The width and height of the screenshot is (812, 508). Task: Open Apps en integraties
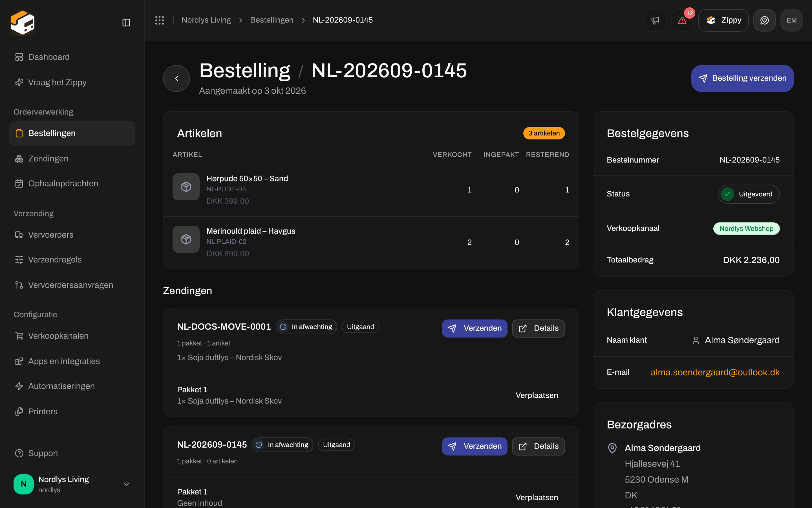(x=72, y=361)
